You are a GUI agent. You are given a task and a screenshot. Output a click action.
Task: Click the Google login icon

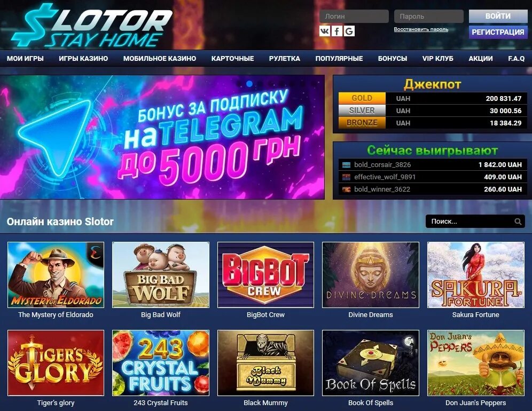tap(349, 31)
